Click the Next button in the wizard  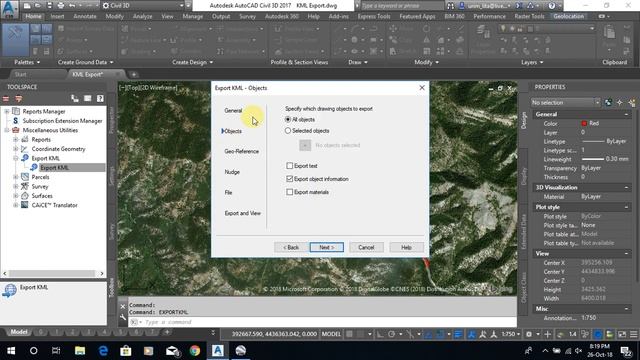(327, 247)
